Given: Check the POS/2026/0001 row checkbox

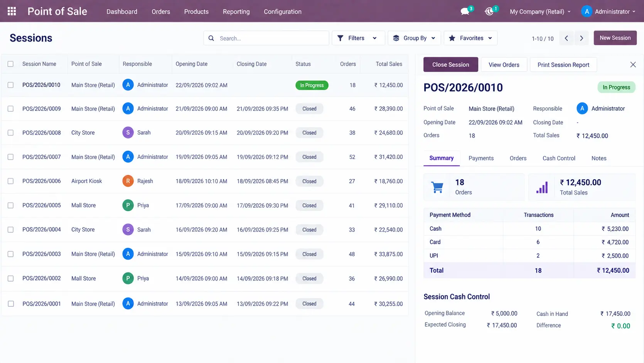Looking at the screenshot, I should tap(10, 304).
